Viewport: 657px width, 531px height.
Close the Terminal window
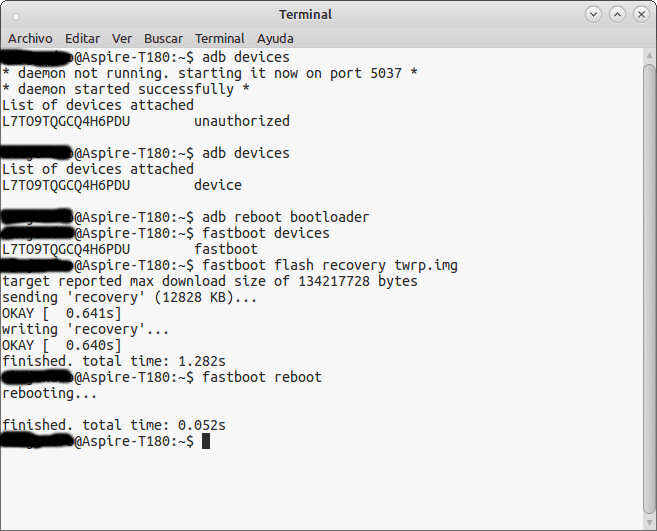[x=641, y=15]
